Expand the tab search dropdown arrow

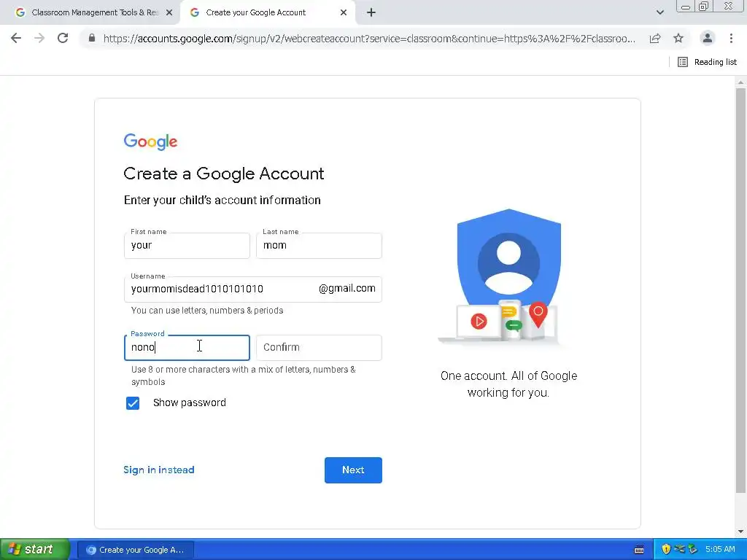coord(659,13)
